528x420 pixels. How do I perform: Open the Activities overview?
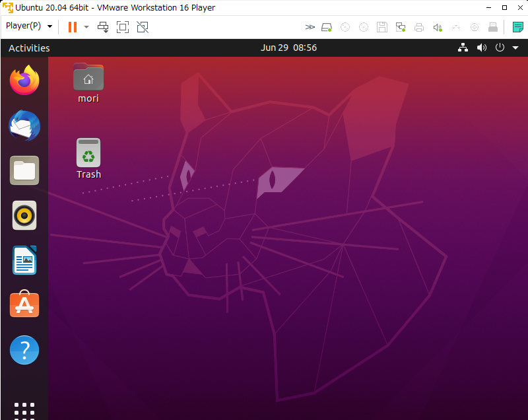(29, 48)
